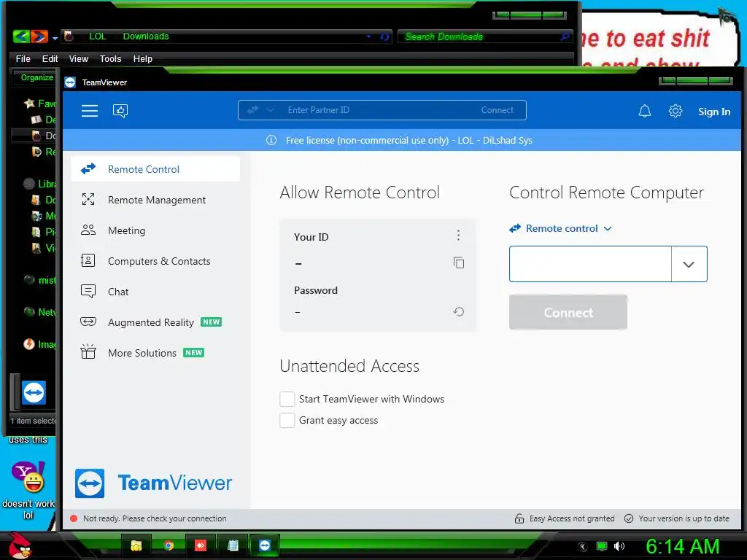The width and height of the screenshot is (747, 560).
Task: Click the Augmented Reality goggles icon
Action: pyautogui.click(x=88, y=322)
